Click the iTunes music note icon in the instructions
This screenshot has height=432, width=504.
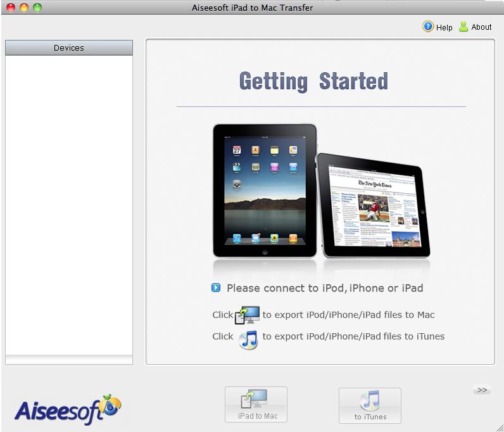point(248,338)
